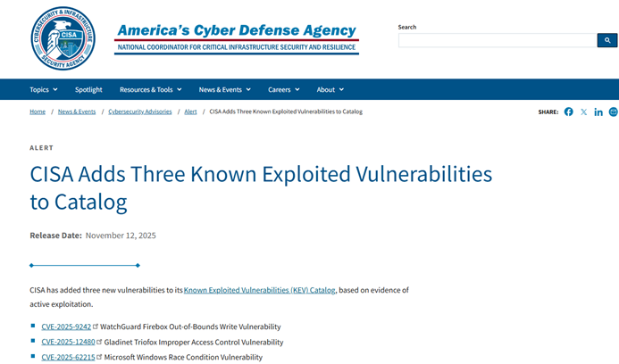This screenshot has height=364, width=619.
Task: Click the Alert breadcrumb link
Action: coord(190,112)
